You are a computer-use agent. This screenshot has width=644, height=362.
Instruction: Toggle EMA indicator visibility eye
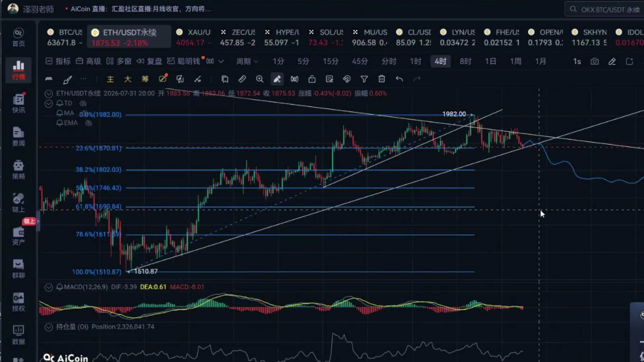89,123
